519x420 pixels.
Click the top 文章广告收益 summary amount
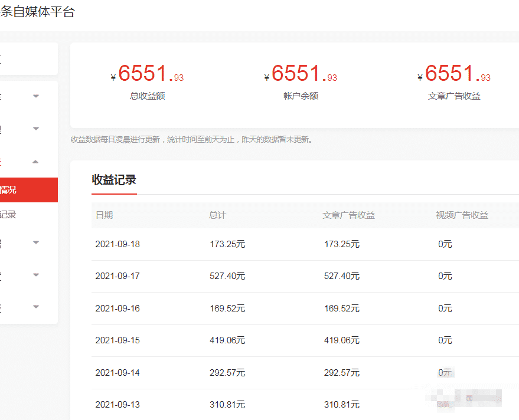[x=454, y=73]
